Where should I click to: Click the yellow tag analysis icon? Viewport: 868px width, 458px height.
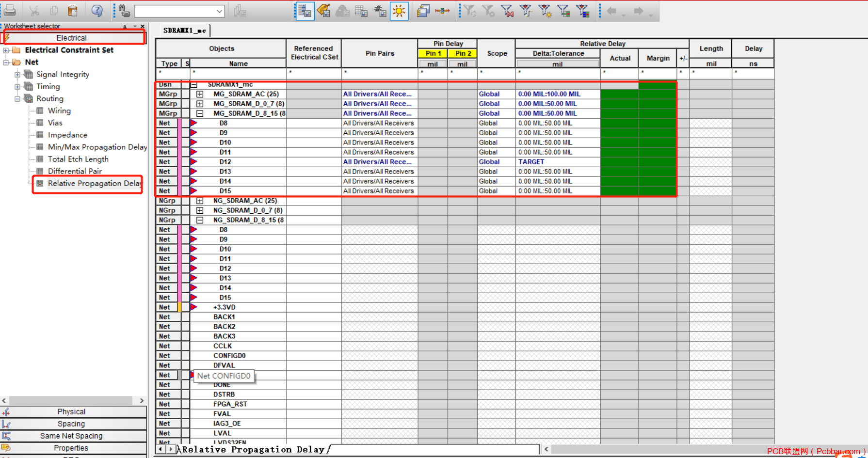pos(323,11)
